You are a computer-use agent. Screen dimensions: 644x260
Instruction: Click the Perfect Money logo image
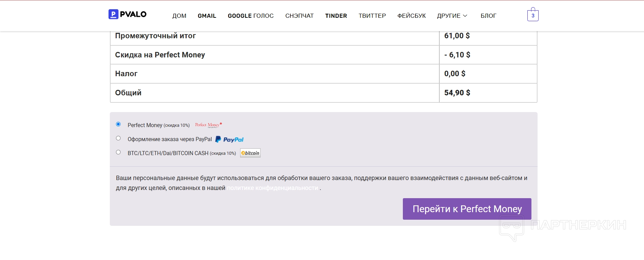(208, 125)
